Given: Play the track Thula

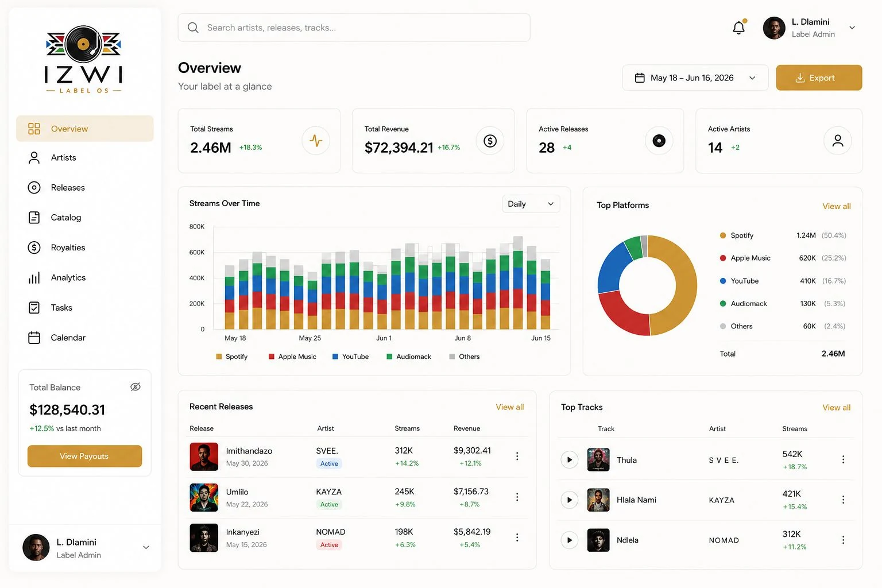Looking at the screenshot, I should click(x=569, y=460).
